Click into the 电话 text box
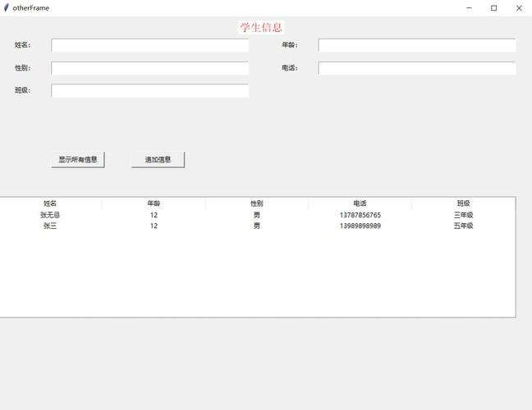Viewport: 532px width, 410px height. pyautogui.click(x=417, y=68)
